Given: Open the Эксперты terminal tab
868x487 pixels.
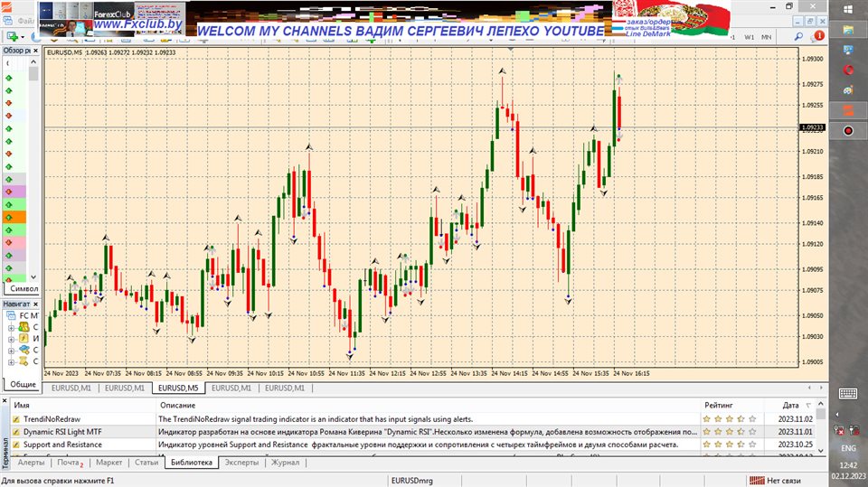Looking at the screenshot, I should [241, 462].
